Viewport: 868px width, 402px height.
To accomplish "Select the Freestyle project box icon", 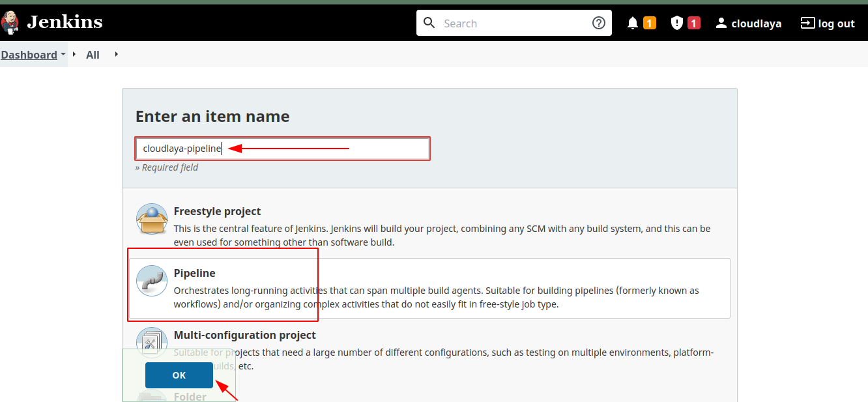I will click(152, 219).
